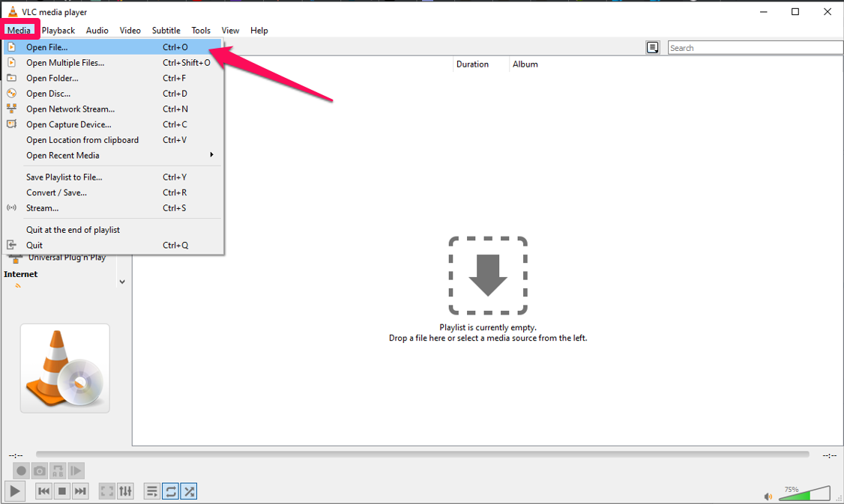Choose Stream... menu entry
The height and width of the screenshot is (504, 844).
[x=112, y=208]
